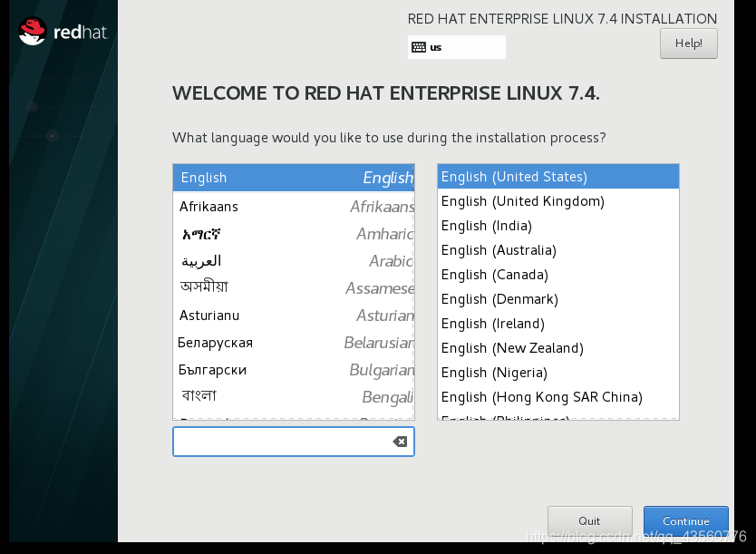
Task: Choose English (Hong Kong SAR China) locale
Action: click(557, 397)
